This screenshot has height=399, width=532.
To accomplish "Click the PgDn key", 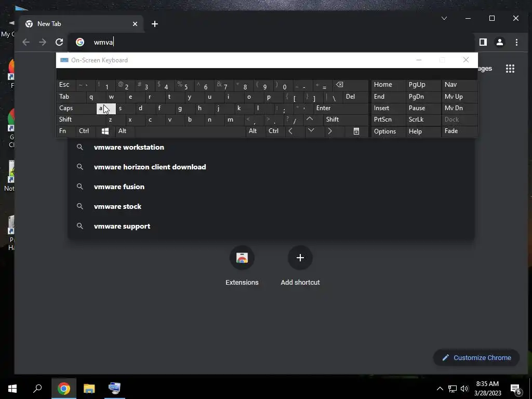I will point(423,97).
